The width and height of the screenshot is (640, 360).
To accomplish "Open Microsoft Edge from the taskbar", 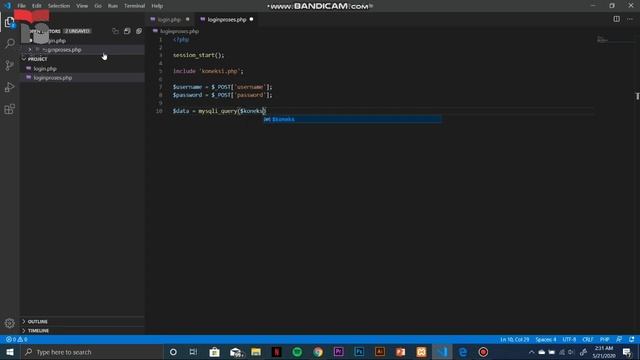I will [x=463, y=352].
